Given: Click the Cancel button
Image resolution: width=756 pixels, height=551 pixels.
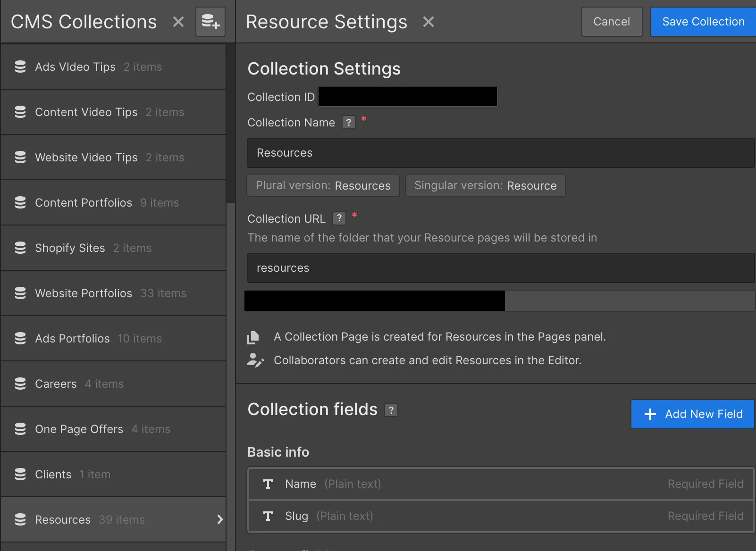Looking at the screenshot, I should coord(612,22).
